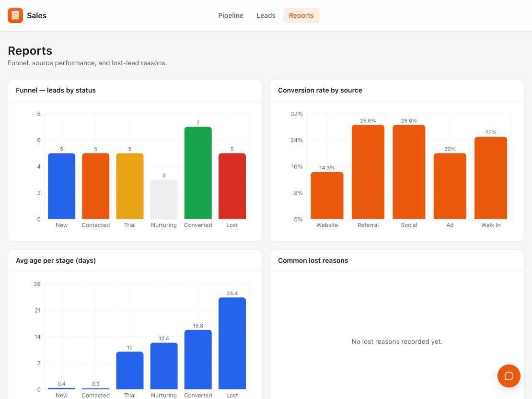This screenshot has width=532, height=399.
Task: Click the Referral 28.6% conversion bar
Action: point(368,172)
